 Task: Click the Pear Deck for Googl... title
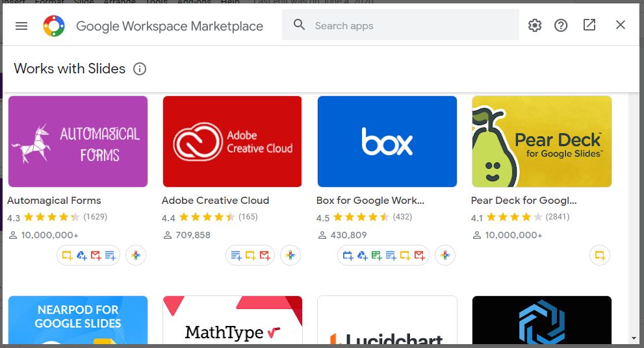(524, 200)
